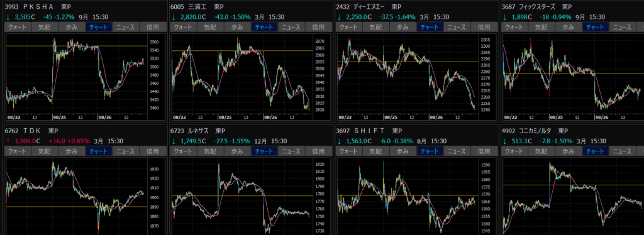Click the 6762 TDK stock title
644x235 pixels.
coord(31,131)
